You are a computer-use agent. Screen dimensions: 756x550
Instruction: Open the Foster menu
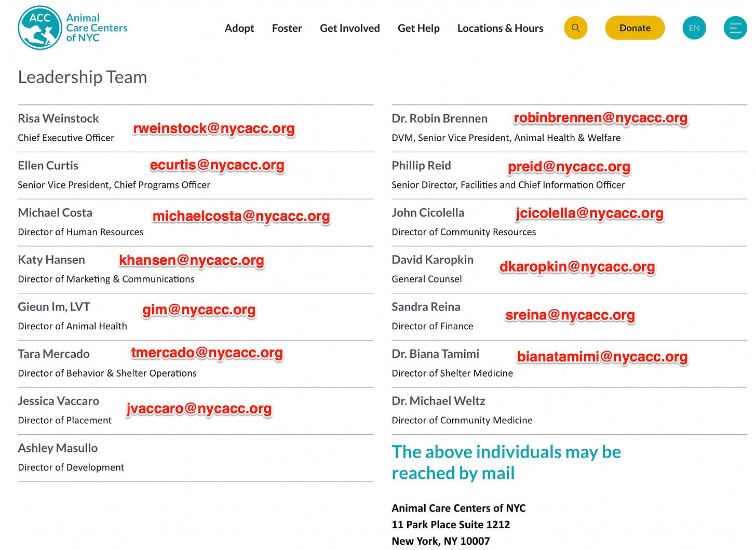click(287, 28)
